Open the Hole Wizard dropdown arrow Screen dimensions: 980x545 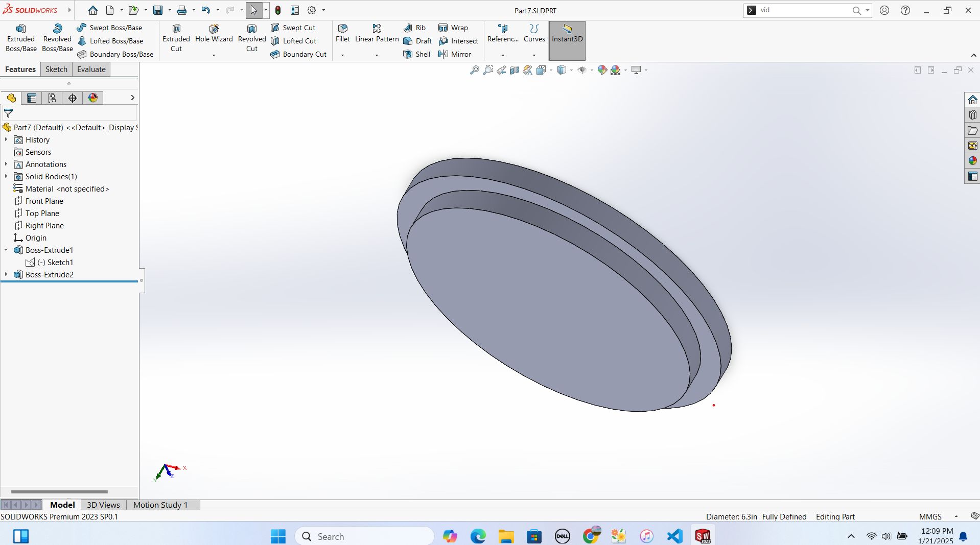[214, 55]
